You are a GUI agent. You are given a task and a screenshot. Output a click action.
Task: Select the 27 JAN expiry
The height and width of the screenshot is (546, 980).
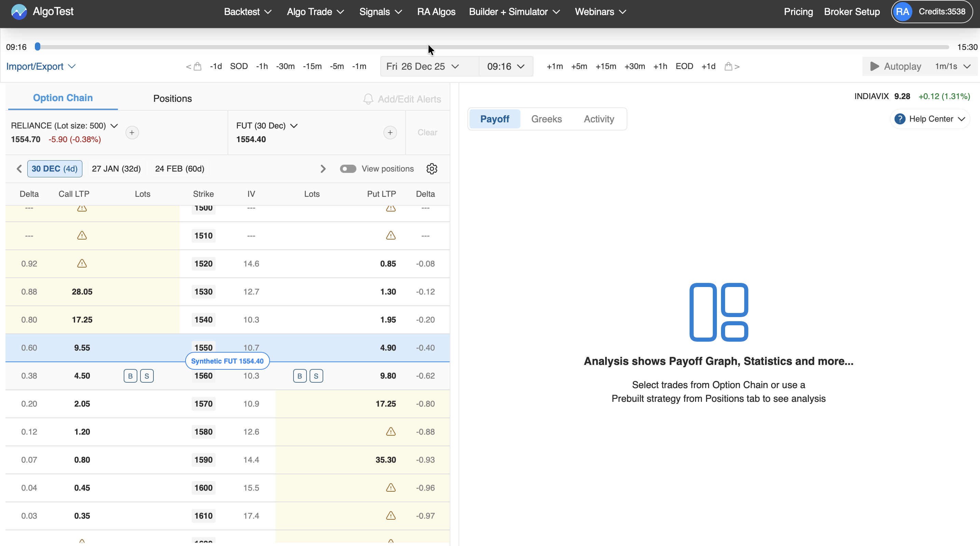[x=116, y=168]
